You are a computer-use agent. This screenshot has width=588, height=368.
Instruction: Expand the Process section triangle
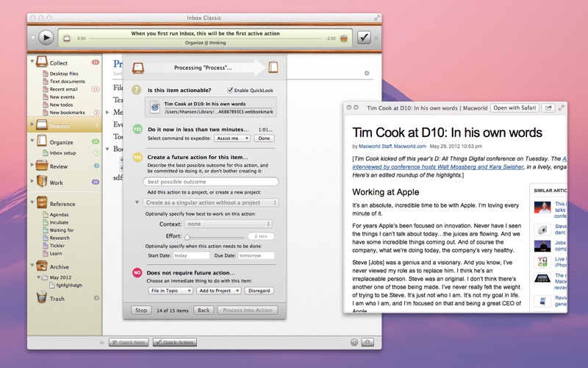(32, 124)
